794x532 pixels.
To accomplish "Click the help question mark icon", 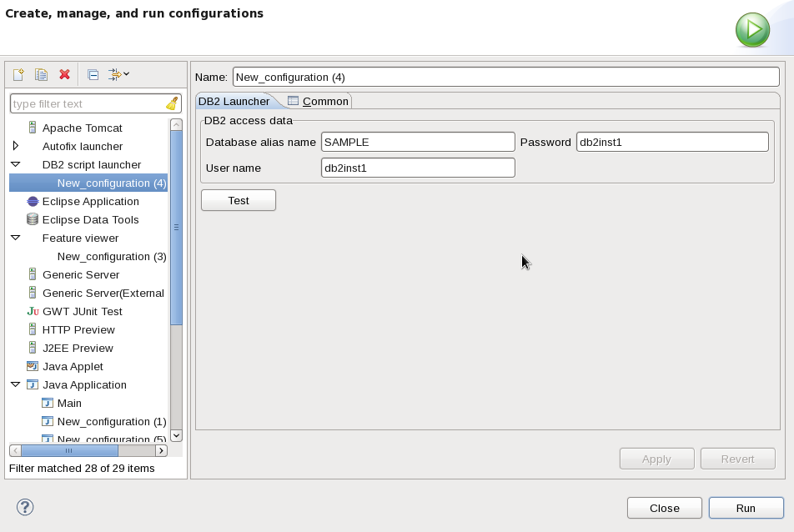I will 23,507.
